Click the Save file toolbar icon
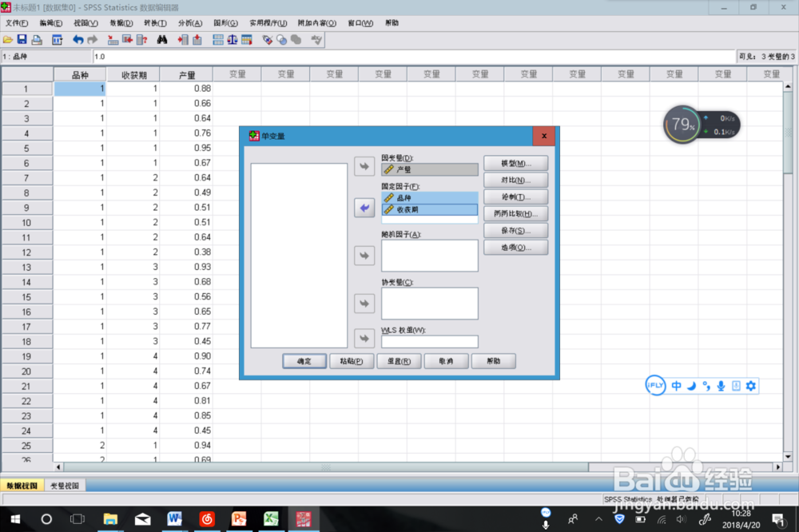Viewport: 799px width, 532px height. pos(22,40)
